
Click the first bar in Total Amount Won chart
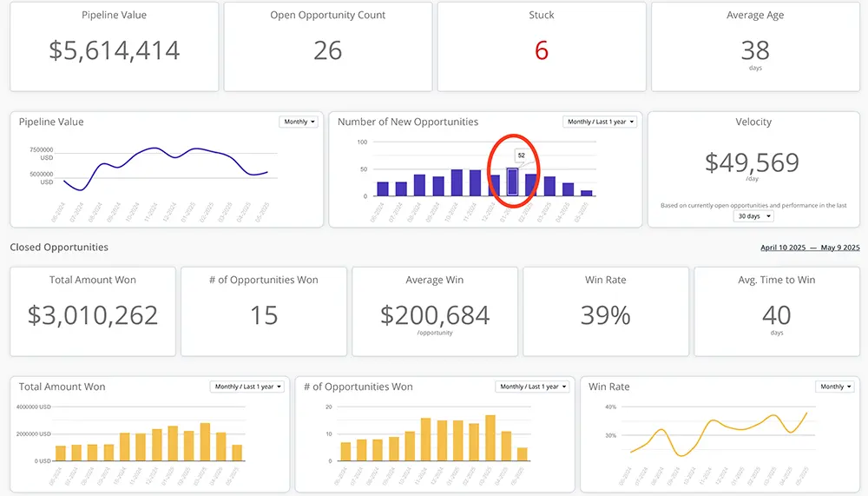tap(61, 453)
